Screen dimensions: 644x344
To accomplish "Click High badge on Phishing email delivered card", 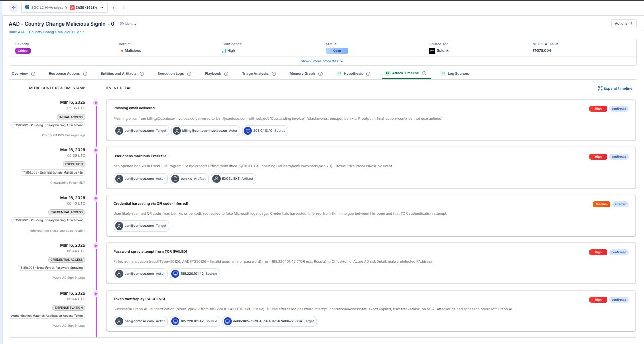I will (x=598, y=108).
